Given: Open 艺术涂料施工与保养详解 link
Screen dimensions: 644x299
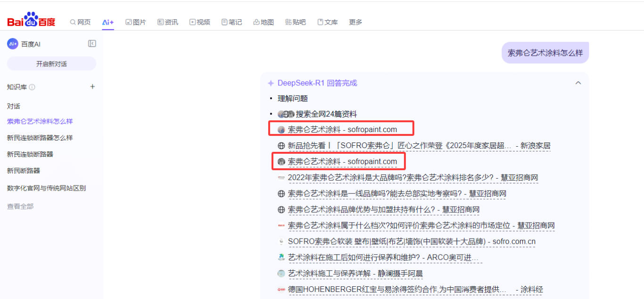Looking at the screenshot, I should pyautogui.click(x=355, y=274).
